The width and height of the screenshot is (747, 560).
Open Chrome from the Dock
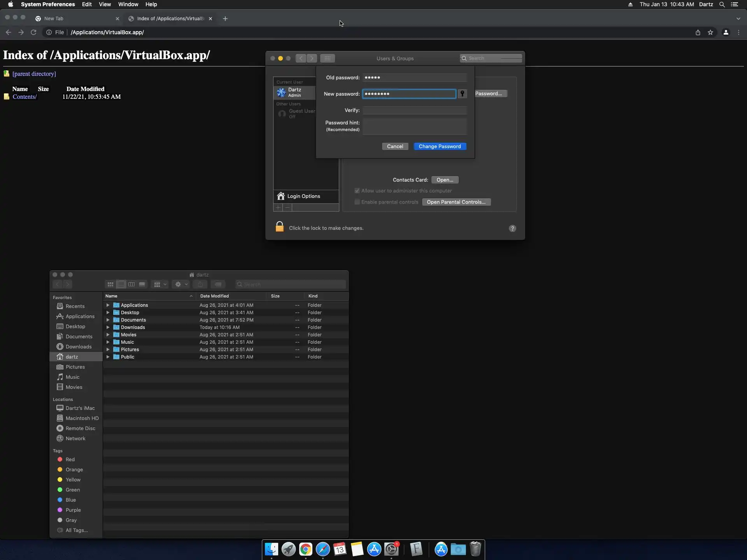pyautogui.click(x=305, y=549)
